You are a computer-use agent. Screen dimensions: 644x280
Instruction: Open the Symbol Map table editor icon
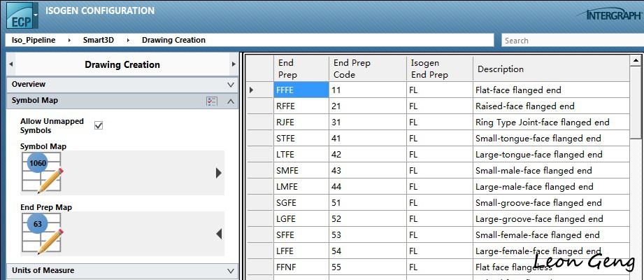click(42, 173)
